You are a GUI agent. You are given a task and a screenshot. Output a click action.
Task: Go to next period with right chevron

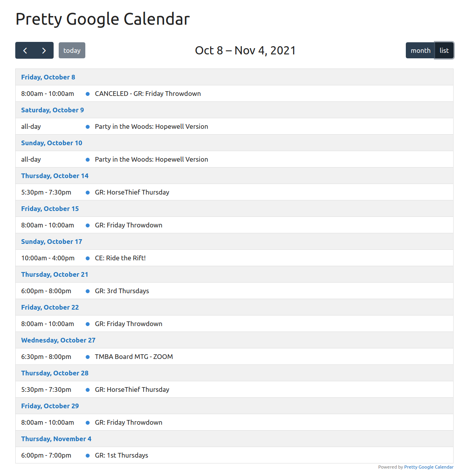coord(44,50)
